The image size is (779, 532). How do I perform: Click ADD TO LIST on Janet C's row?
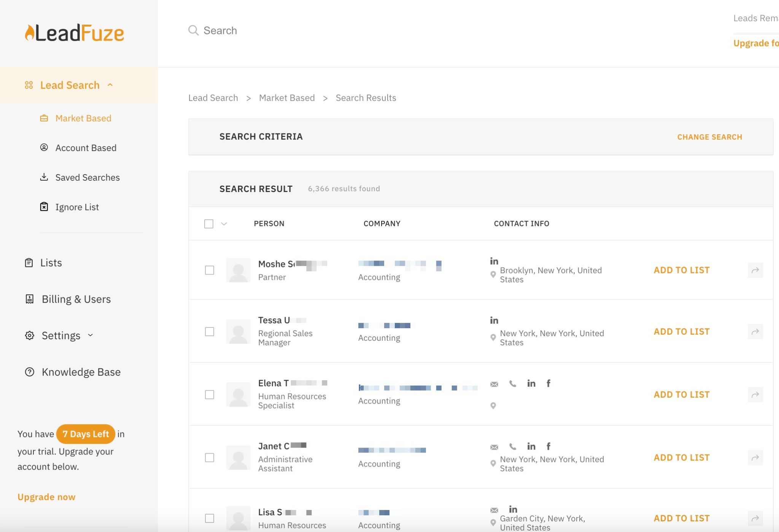click(681, 457)
